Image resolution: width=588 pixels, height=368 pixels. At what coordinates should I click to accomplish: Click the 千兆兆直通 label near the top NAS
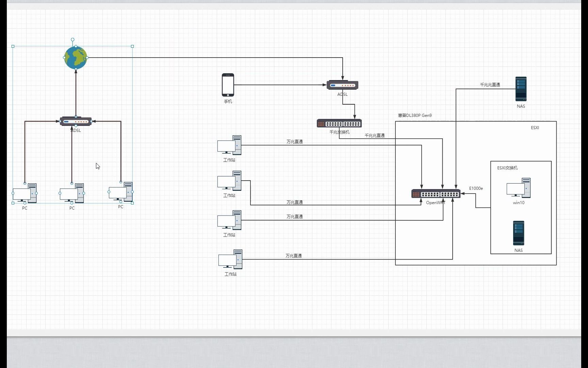(490, 85)
